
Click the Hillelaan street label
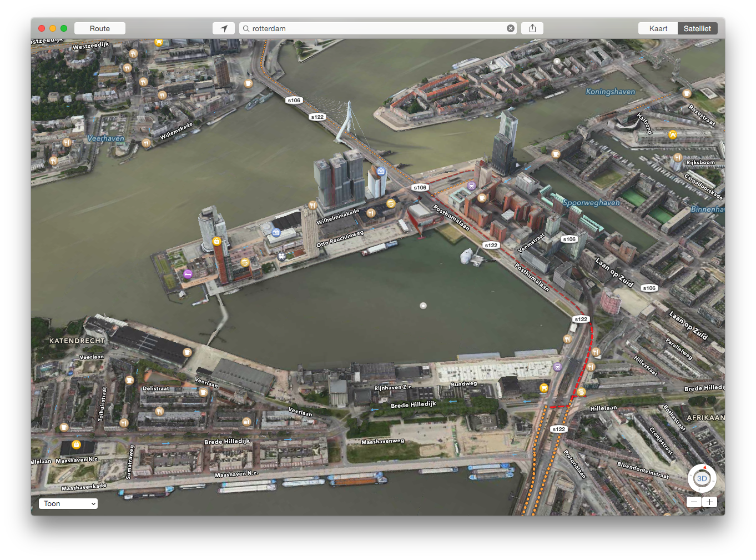pyautogui.click(x=603, y=408)
